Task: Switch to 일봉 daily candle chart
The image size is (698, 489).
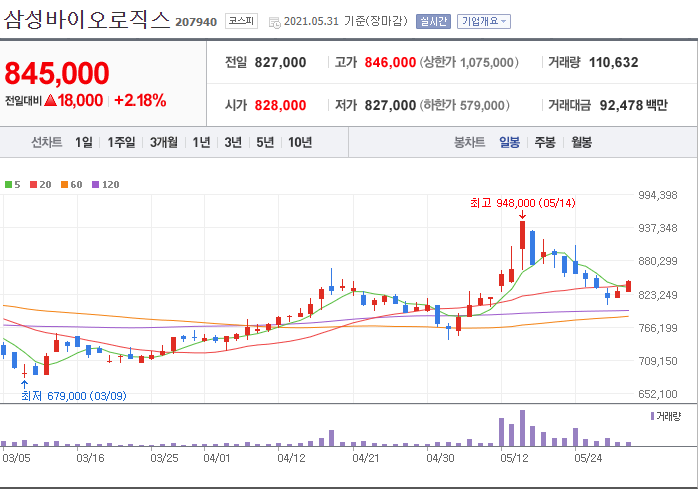Action: (509, 143)
